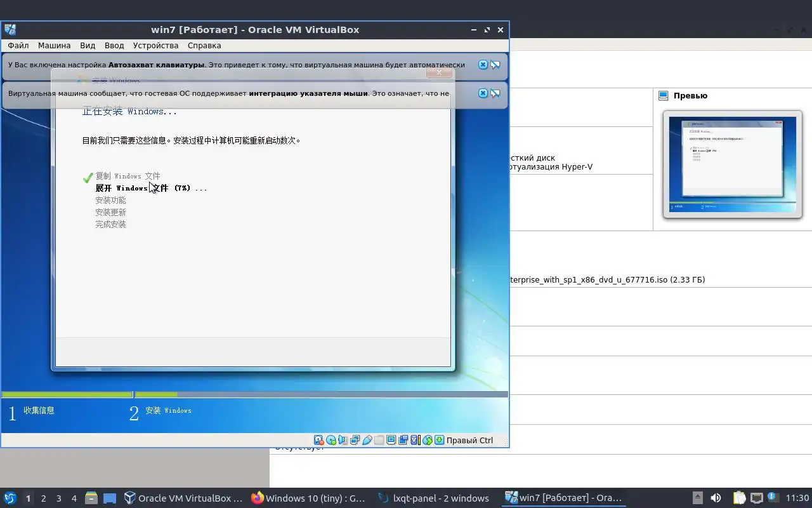The height and width of the screenshot is (508, 812).
Task: Click the 正在安装 Windows... heading in the installer
Action: (x=129, y=112)
